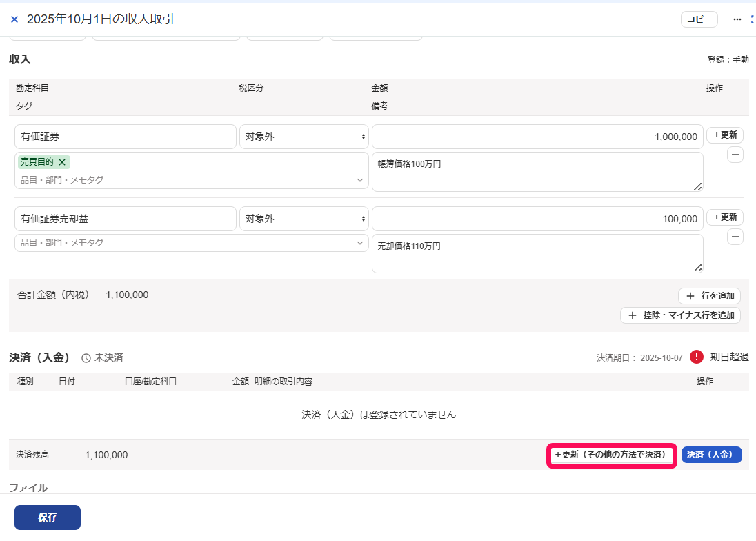Click +更新(その他の方法で決済) button
Screen dimensions: 756x541
(x=611, y=455)
